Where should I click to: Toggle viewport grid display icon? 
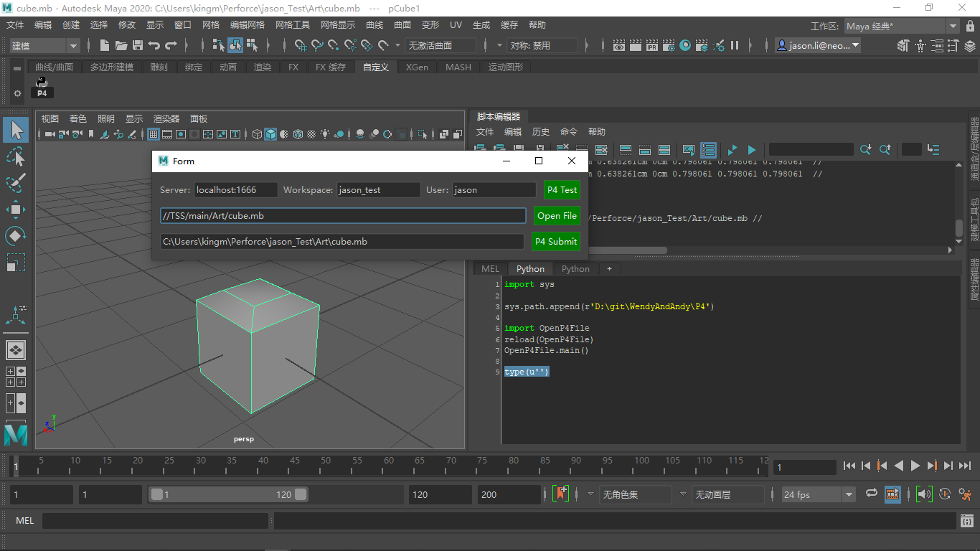coord(153,134)
